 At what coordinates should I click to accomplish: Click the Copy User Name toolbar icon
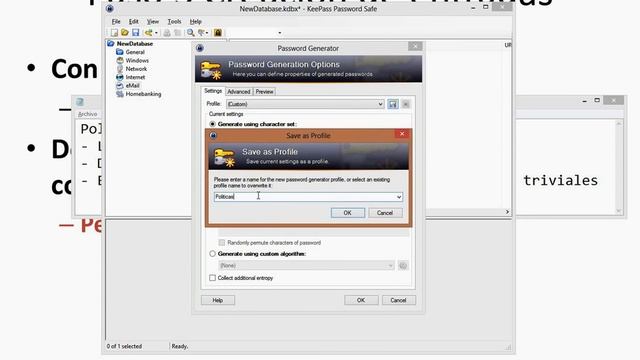tap(167, 33)
